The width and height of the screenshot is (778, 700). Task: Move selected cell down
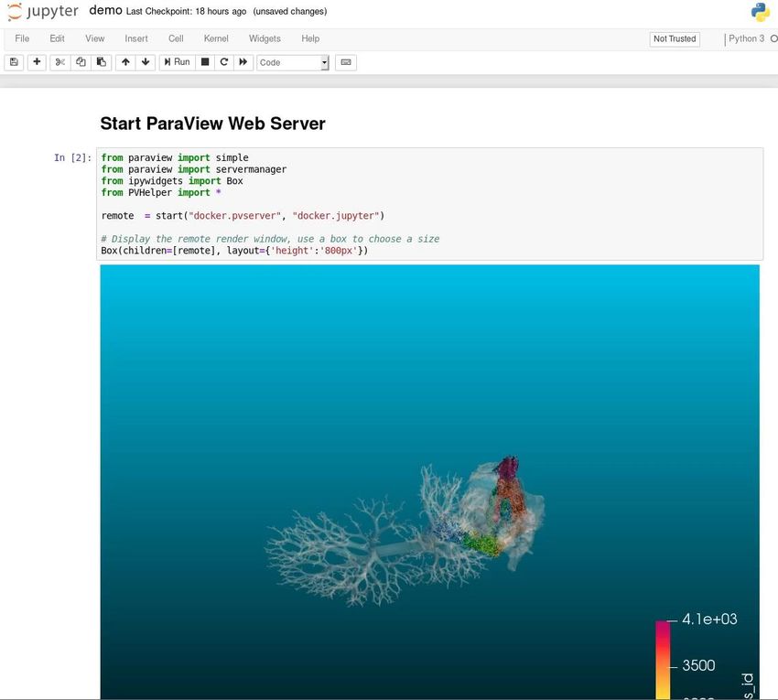click(x=146, y=62)
